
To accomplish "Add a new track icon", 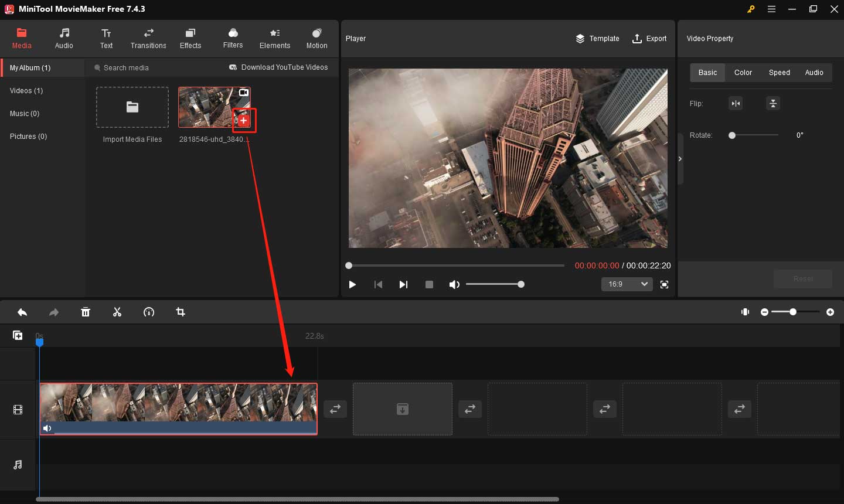I will pyautogui.click(x=18, y=335).
